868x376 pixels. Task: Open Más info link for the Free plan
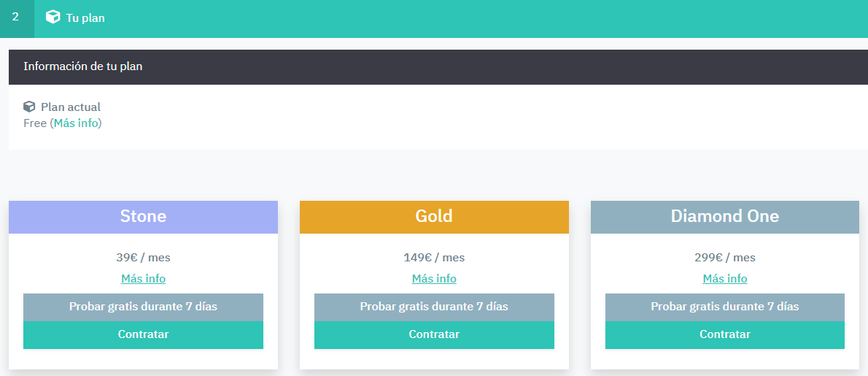click(x=76, y=123)
